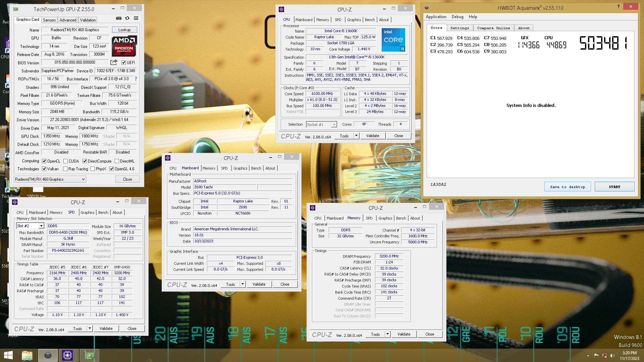Click the volume speaker tray icon
The width and height of the screenshot is (644, 362).
[612, 356]
